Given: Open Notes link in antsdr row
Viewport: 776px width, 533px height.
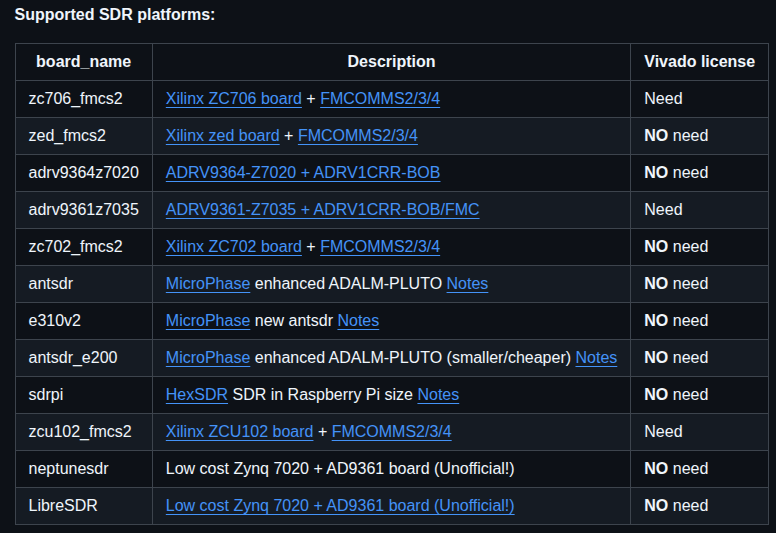Looking at the screenshot, I should [467, 284].
